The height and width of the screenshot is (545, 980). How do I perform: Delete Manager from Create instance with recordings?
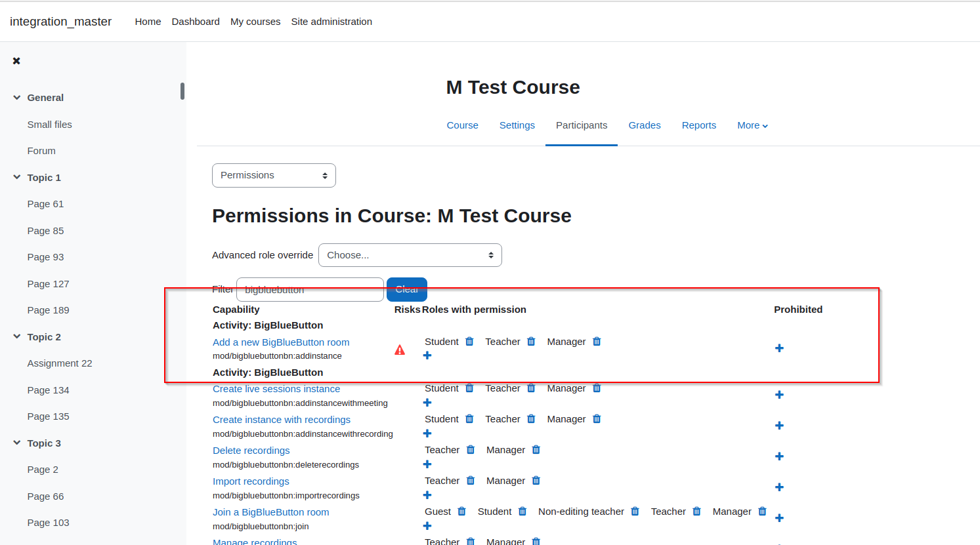click(597, 419)
